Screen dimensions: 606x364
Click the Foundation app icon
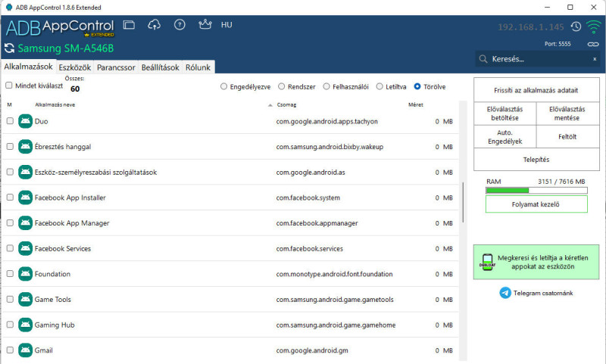(26, 274)
